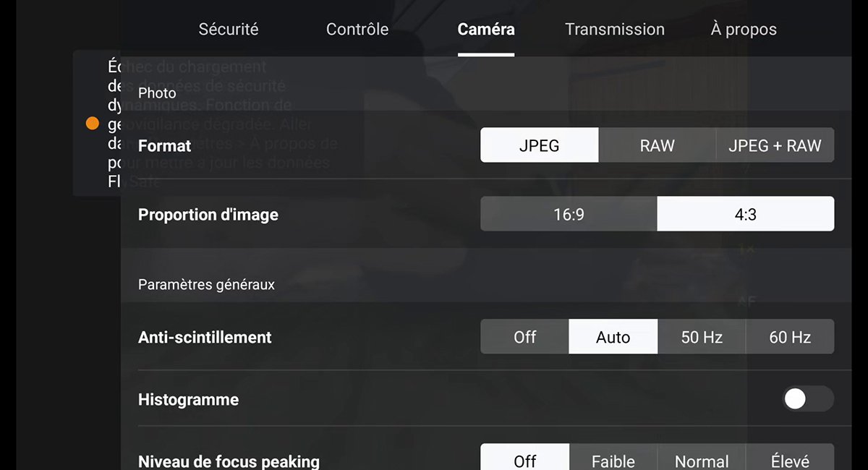Choose RAW photo format
This screenshot has height=470, width=868.
pyautogui.click(x=657, y=145)
